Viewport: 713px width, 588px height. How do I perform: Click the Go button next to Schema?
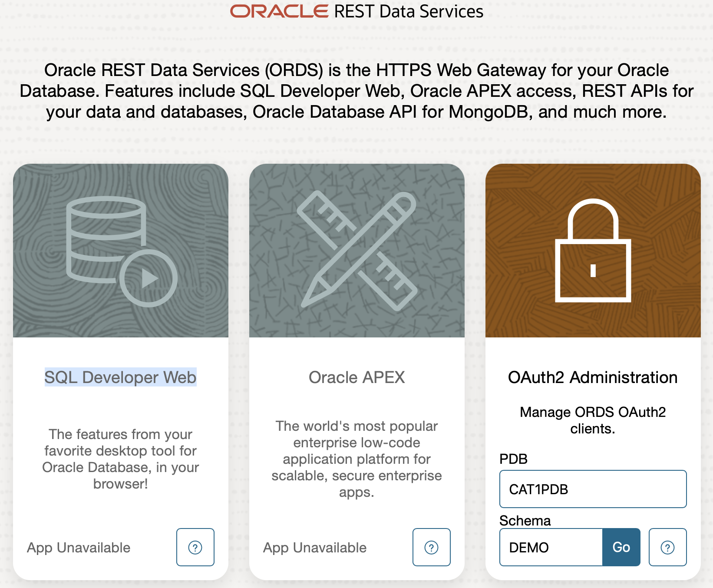pyautogui.click(x=621, y=547)
